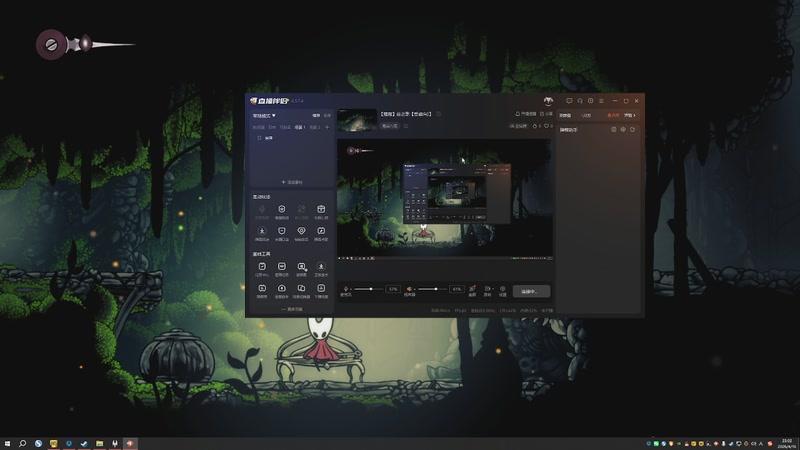Add a new scene with the plus icon

(x=327, y=127)
